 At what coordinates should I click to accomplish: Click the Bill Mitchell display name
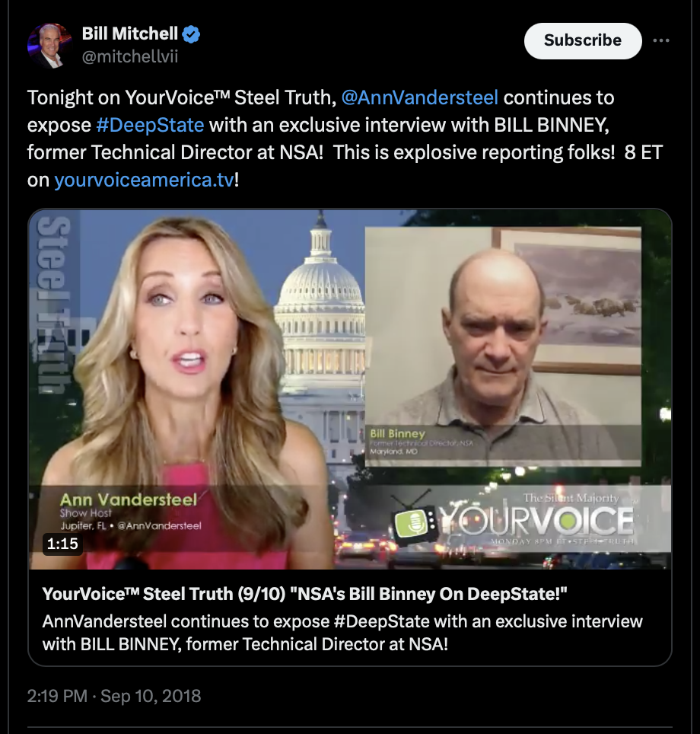[x=129, y=34]
